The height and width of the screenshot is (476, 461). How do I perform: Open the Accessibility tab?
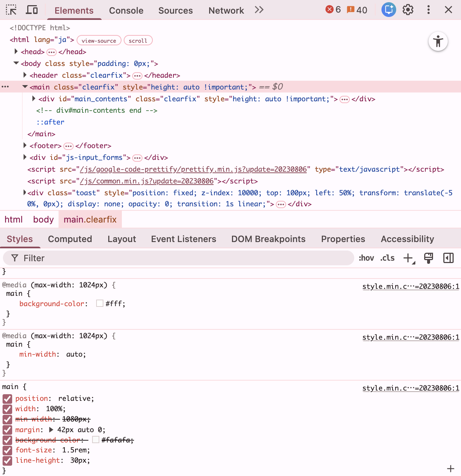[x=408, y=239]
